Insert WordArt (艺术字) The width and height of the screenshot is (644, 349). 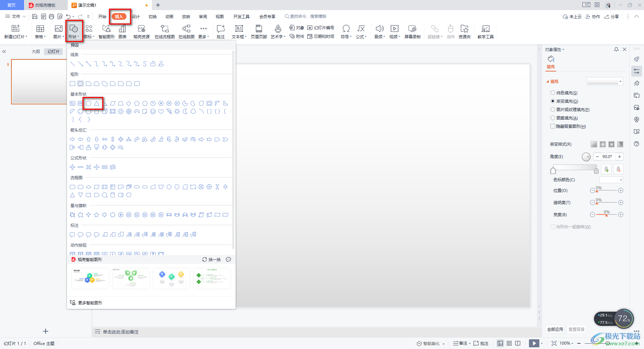point(278,32)
